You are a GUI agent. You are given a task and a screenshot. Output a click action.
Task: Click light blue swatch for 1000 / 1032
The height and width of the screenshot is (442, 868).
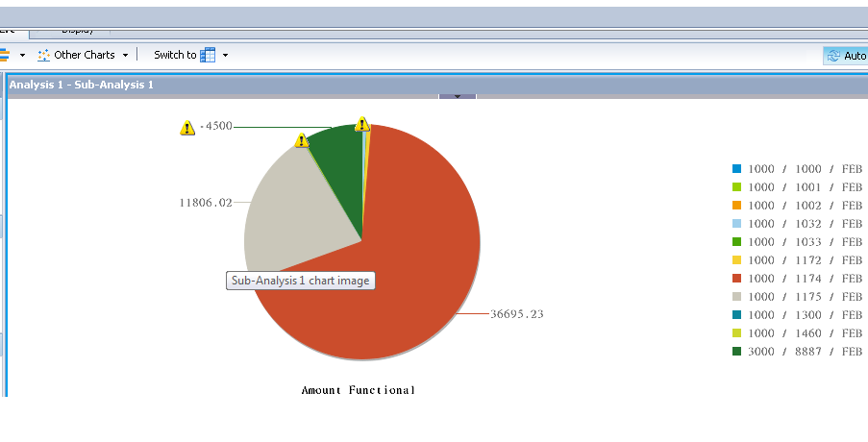pyautogui.click(x=736, y=224)
